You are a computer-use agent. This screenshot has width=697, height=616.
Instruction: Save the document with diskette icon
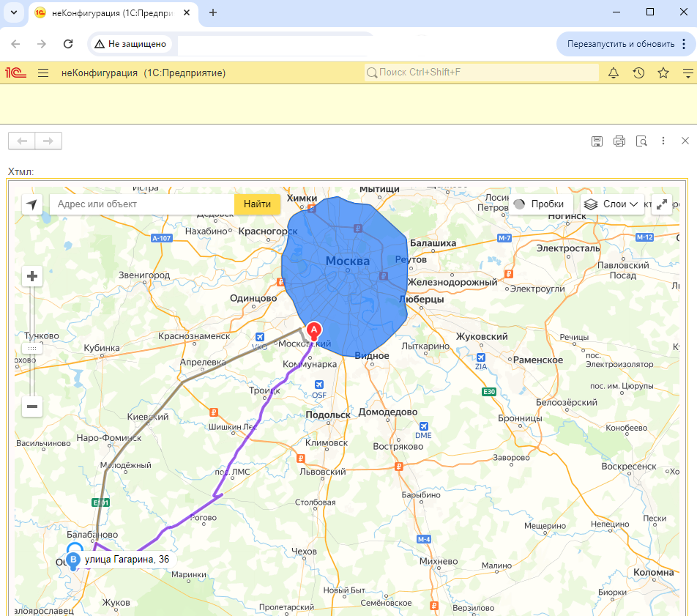coord(597,141)
